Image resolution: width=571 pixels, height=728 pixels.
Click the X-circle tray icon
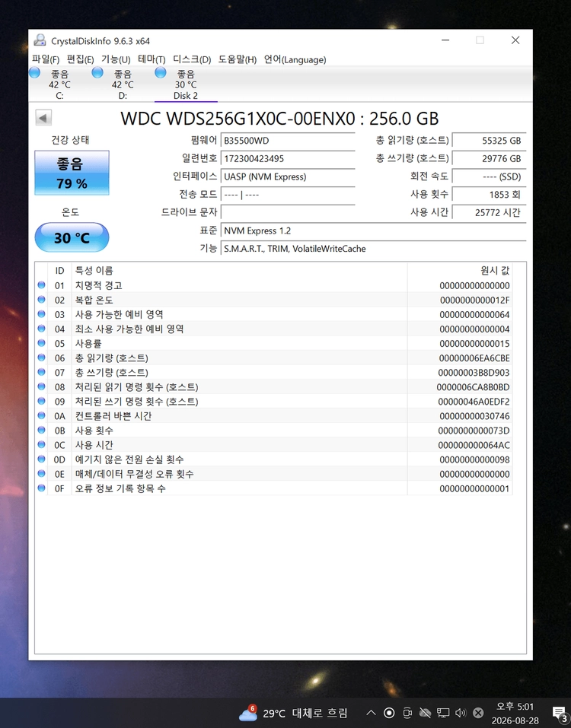pyautogui.click(x=478, y=713)
